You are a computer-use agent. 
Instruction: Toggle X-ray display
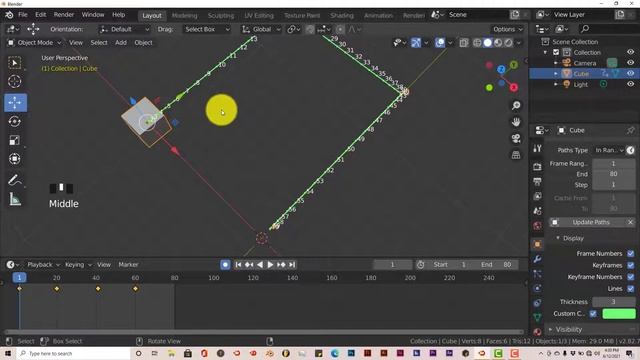pyautogui.click(x=464, y=43)
